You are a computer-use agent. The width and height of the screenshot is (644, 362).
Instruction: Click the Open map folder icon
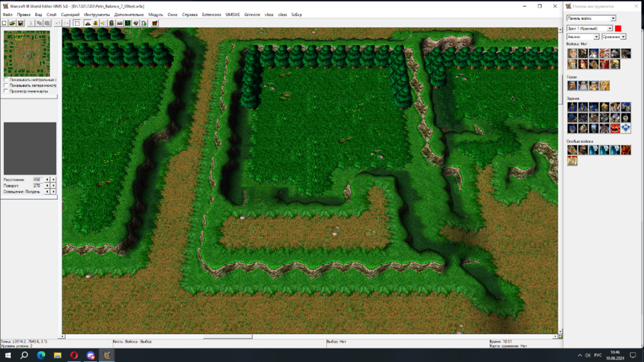click(x=12, y=23)
